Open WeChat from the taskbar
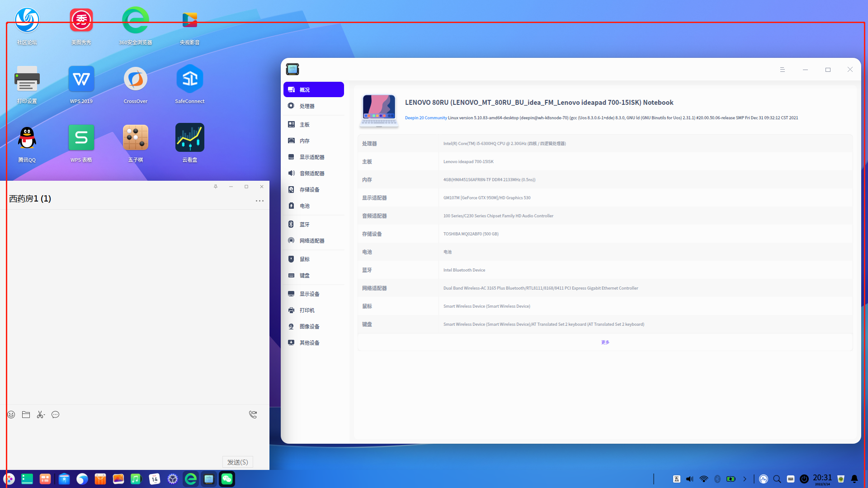The image size is (868, 488). coord(227,479)
